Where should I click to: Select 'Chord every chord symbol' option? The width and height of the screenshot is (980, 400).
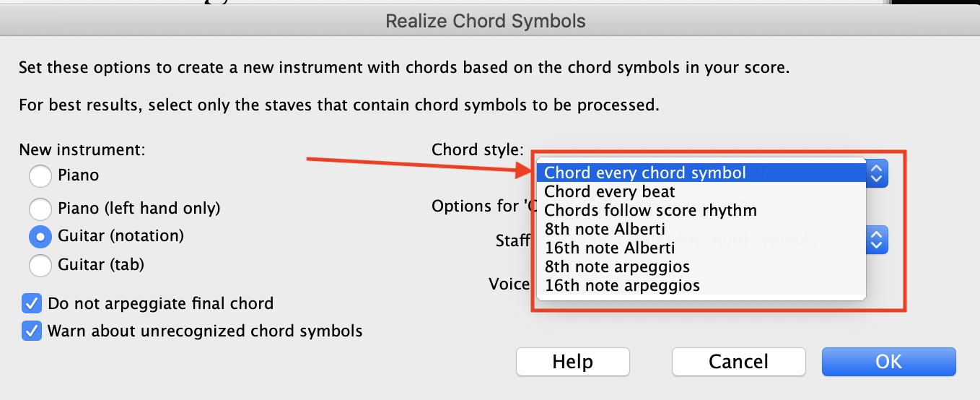tap(644, 173)
